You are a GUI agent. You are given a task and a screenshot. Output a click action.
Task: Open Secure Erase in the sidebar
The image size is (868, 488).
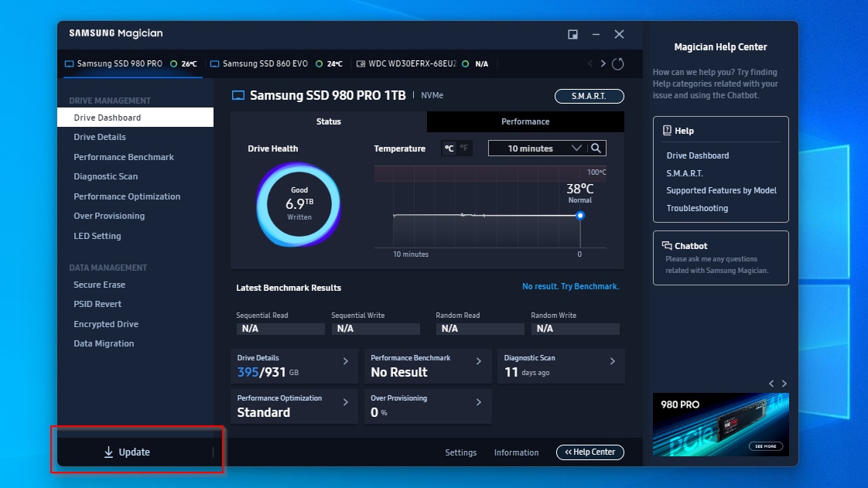click(99, 285)
